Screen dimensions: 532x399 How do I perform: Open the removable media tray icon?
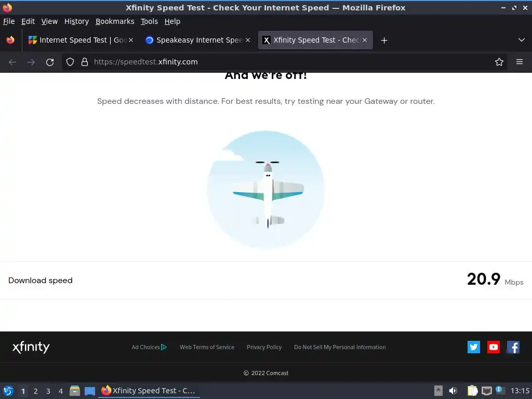438,391
